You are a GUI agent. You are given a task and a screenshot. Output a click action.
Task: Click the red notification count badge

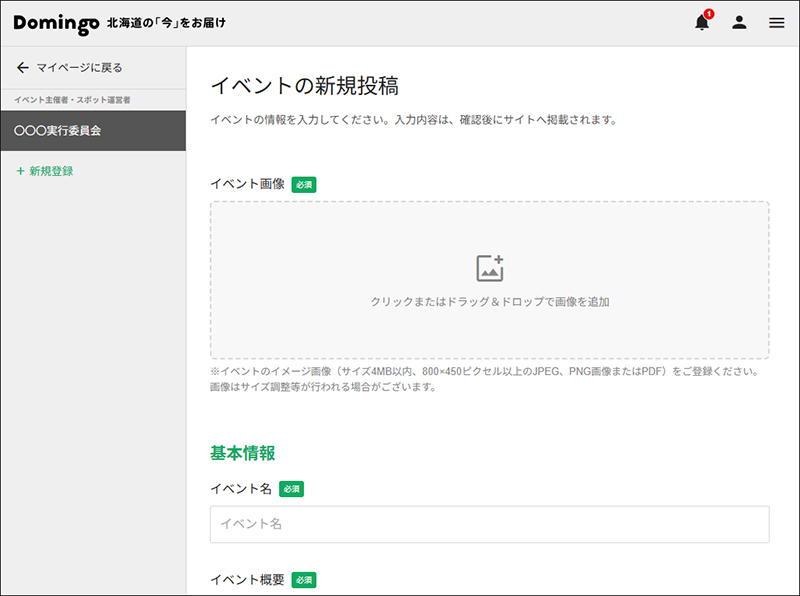click(x=709, y=14)
